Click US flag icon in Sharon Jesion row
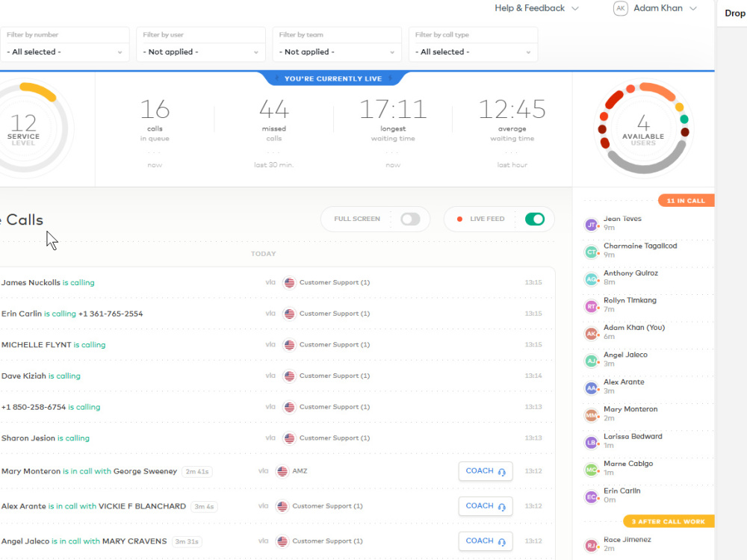This screenshot has width=747, height=560. [289, 438]
